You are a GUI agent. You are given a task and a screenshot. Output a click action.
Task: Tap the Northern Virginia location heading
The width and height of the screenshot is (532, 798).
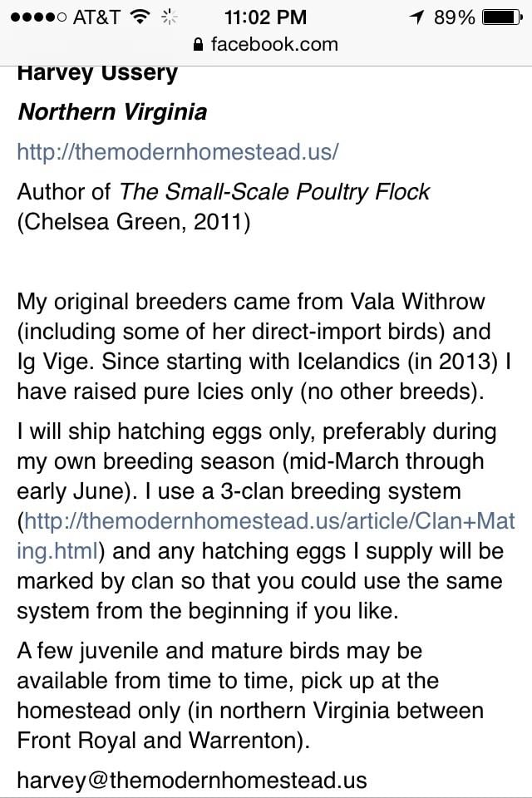click(x=112, y=112)
